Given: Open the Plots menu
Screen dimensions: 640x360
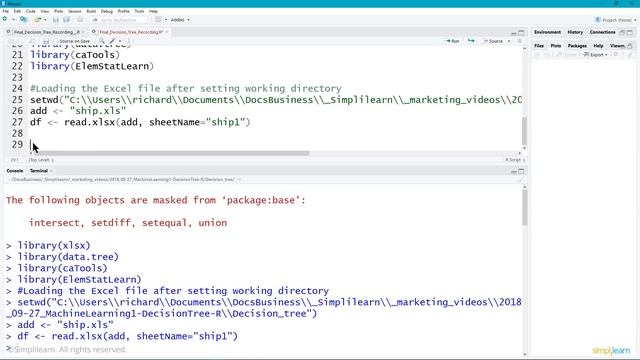Looking at the screenshot, I should pos(59,11).
